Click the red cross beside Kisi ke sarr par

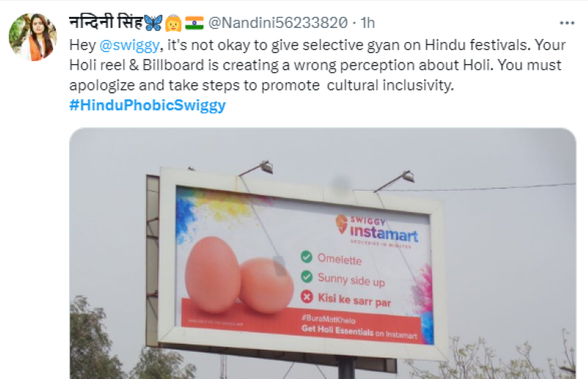coord(306,297)
